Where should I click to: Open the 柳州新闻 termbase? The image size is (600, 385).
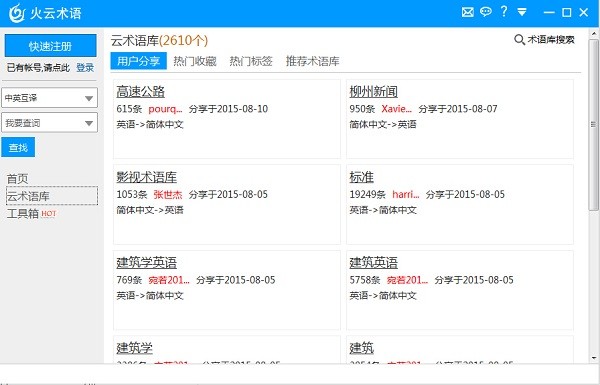pyautogui.click(x=373, y=91)
